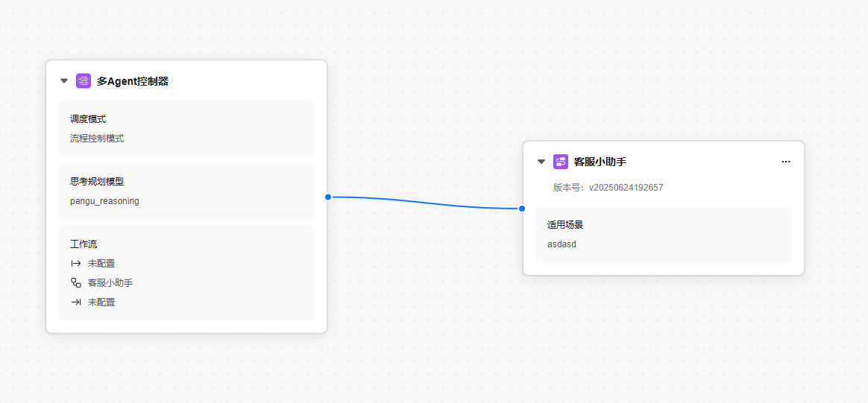Open the 客服小助手 more options menu

point(785,162)
